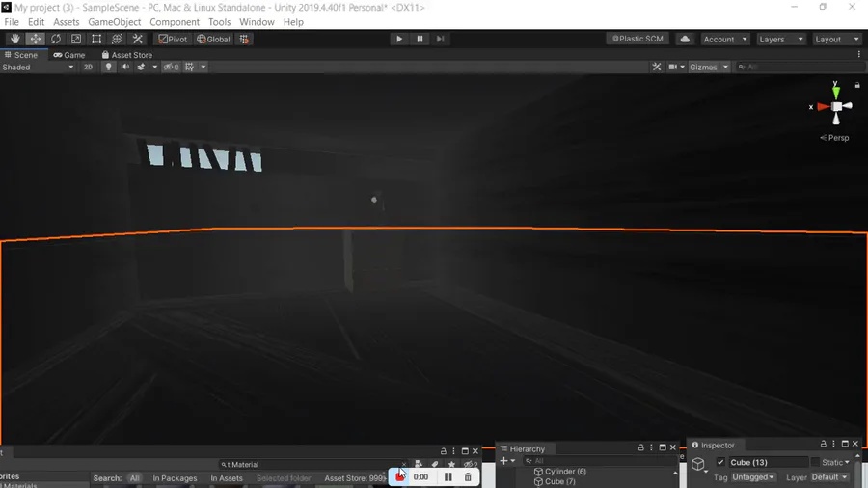Open grid options dropdown arrow

[x=203, y=67]
